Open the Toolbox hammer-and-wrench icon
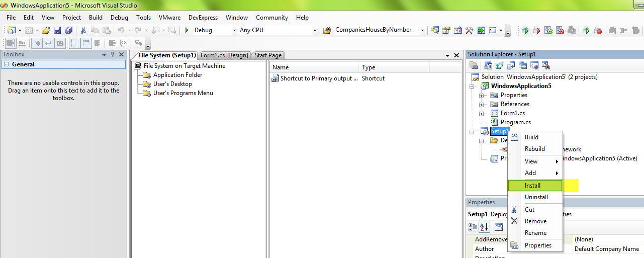Image resolution: width=644 pixels, height=258 pixels. click(469, 30)
